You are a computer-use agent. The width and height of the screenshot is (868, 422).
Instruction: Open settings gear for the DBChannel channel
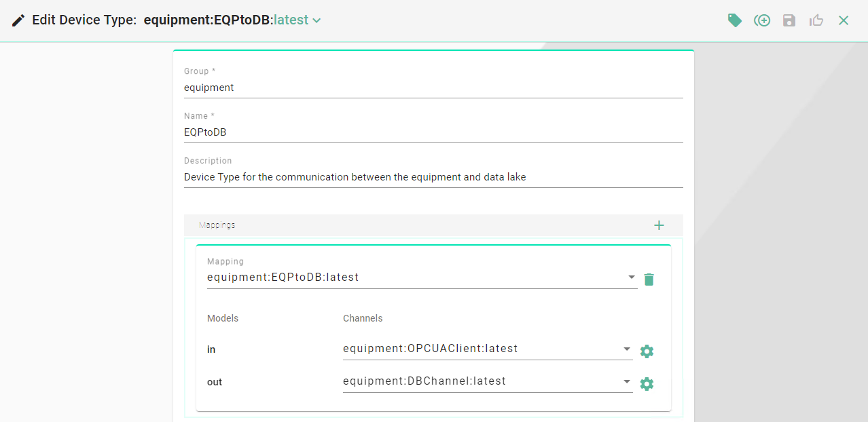click(647, 384)
